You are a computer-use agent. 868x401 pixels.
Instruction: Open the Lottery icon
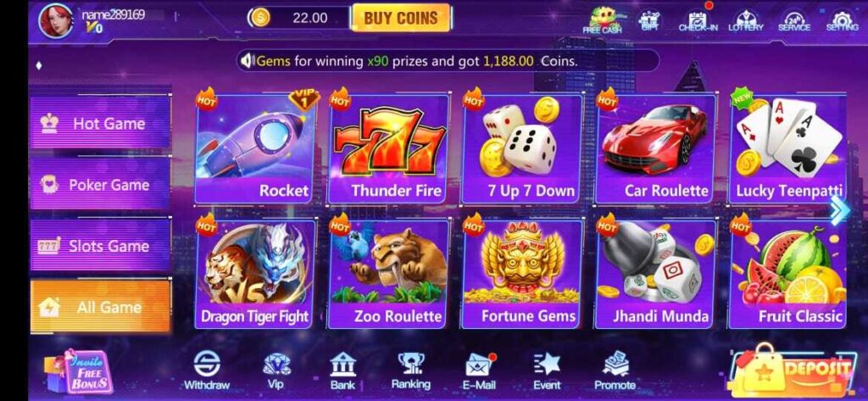coord(746,20)
